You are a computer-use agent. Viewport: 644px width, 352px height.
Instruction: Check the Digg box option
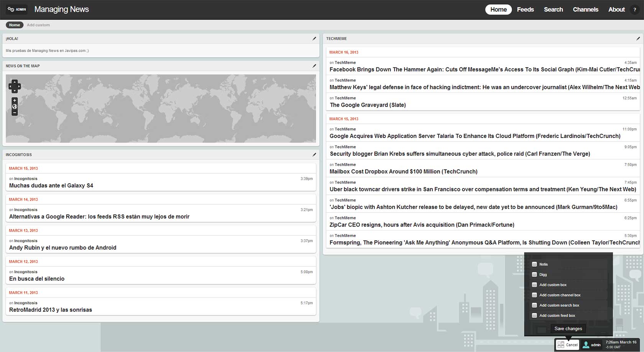534,275
